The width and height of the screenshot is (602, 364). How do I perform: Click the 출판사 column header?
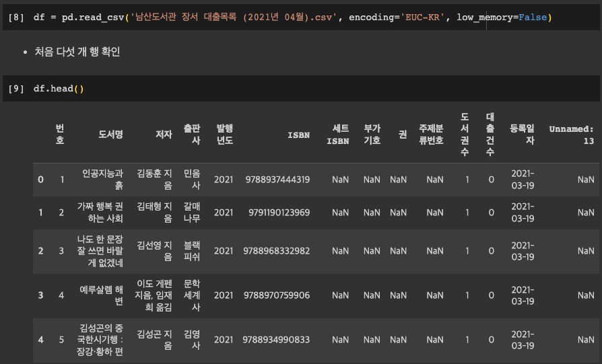tap(192, 135)
